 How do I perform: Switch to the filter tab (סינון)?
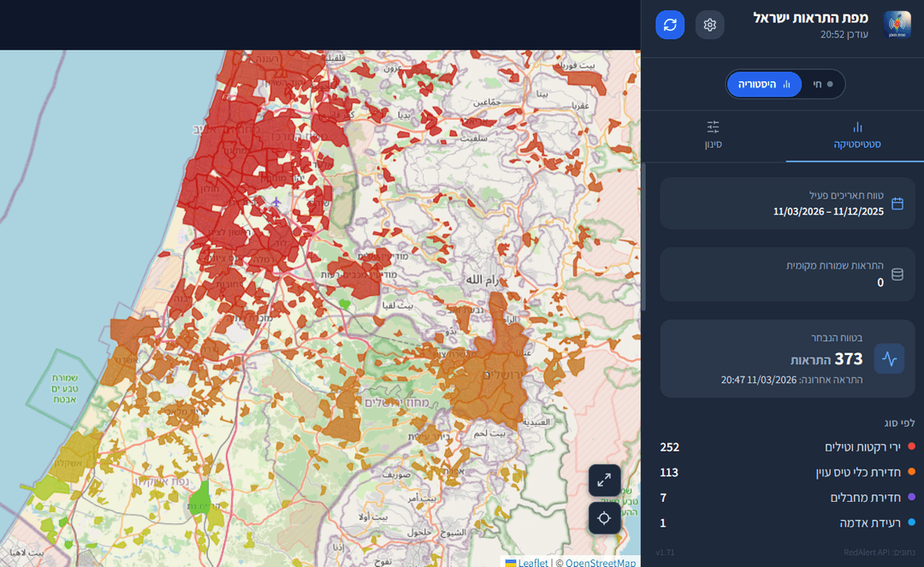pos(713,135)
